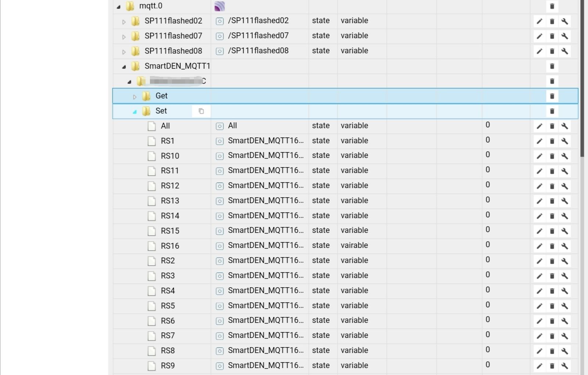Edit the All state object
Image resolution: width=588 pixels, height=375 pixels.
coord(539,126)
